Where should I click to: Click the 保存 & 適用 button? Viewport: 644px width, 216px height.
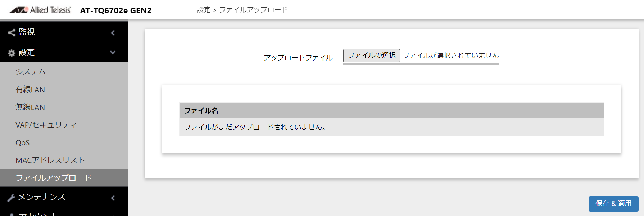(613, 204)
